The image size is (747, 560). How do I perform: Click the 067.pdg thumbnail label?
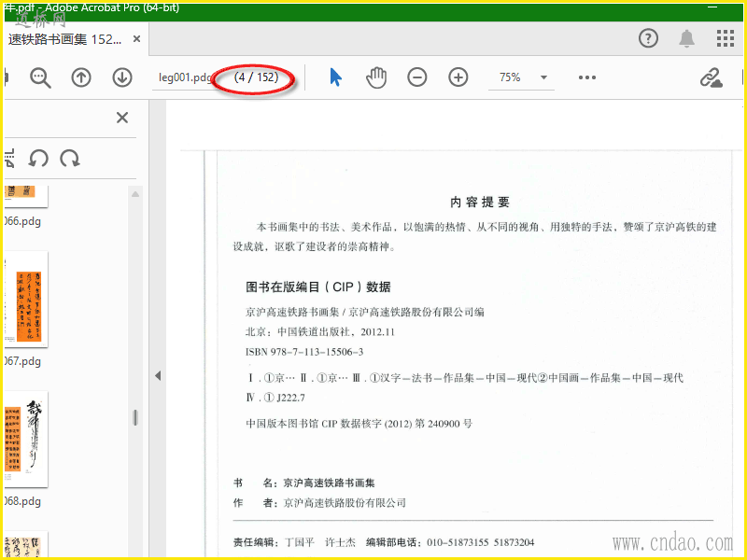coord(21,361)
